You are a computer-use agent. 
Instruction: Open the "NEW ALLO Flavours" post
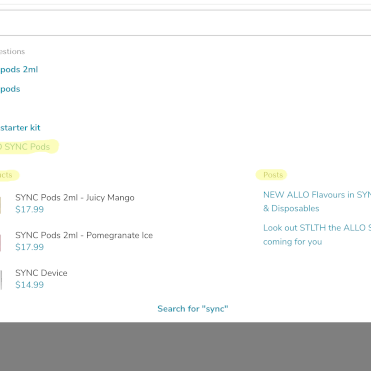(317, 202)
